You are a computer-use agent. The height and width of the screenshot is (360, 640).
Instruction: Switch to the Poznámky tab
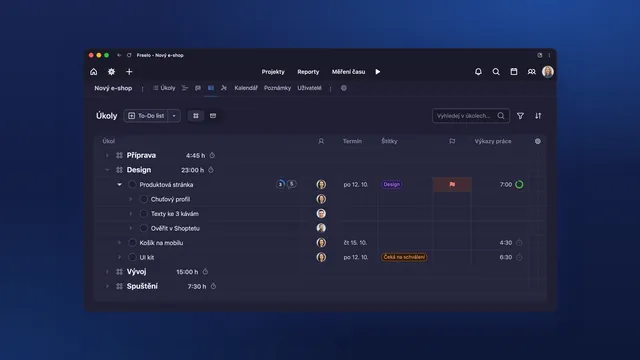pos(277,88)
